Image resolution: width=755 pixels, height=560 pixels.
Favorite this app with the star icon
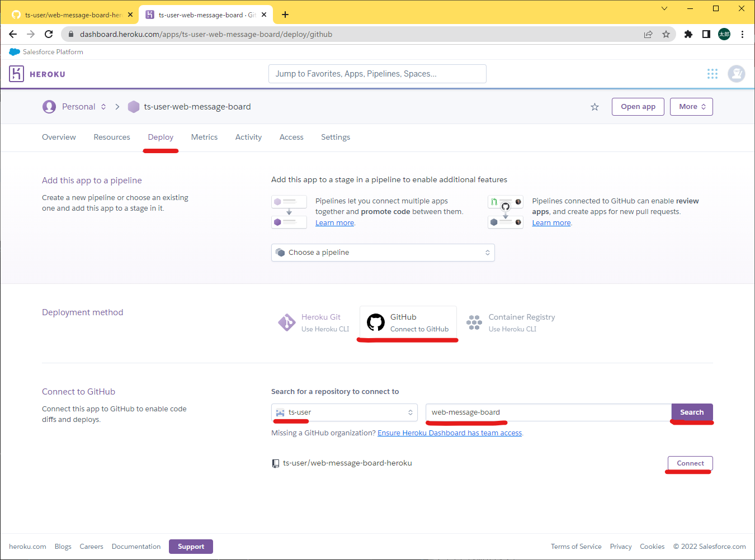(594, 107)
